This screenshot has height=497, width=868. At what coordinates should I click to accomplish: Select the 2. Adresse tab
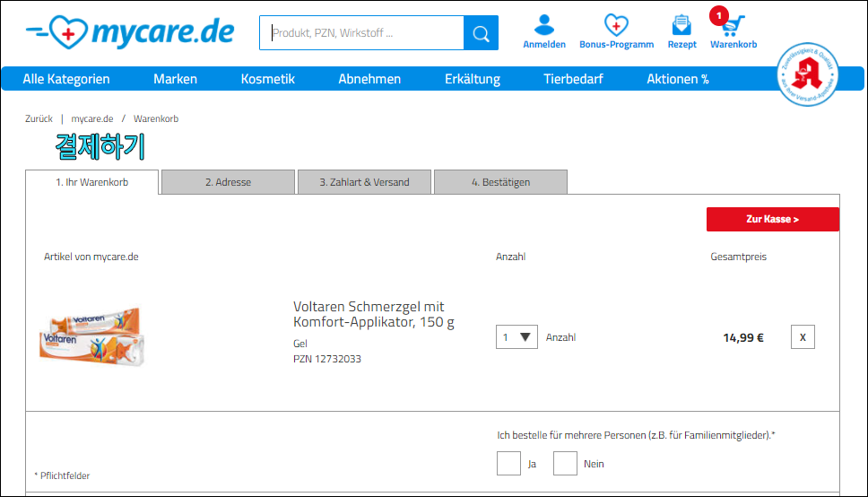tap(228, 182)
